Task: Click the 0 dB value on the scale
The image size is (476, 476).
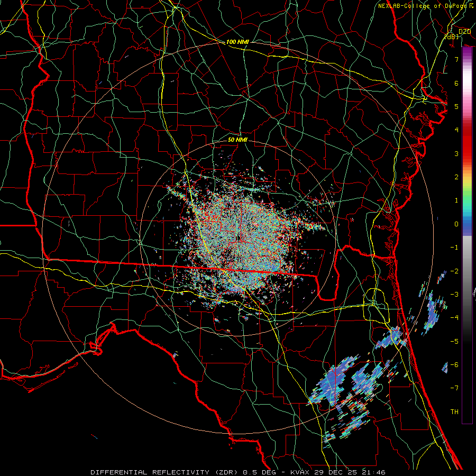Action: point(456,224)
